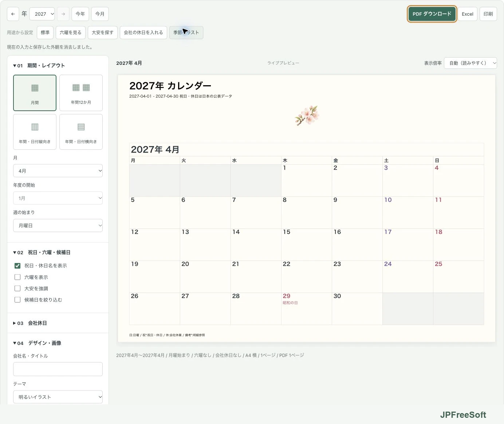This screenshot has width=504, height=424.
Task: Expand the 03 会社休日 section
Action: click(x=30, y=323)
